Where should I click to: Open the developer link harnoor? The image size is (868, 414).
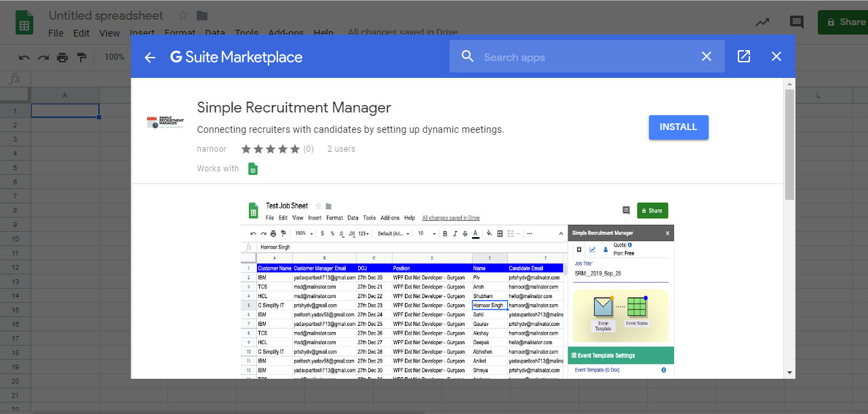click(211, 149)
